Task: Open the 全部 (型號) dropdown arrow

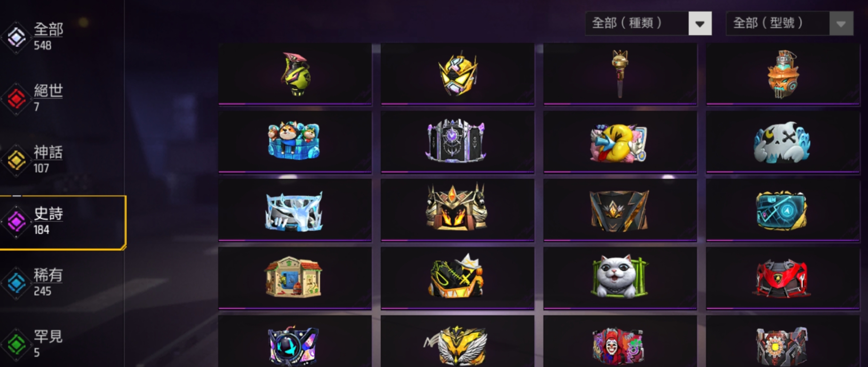Action: click(x=841, y=23)
